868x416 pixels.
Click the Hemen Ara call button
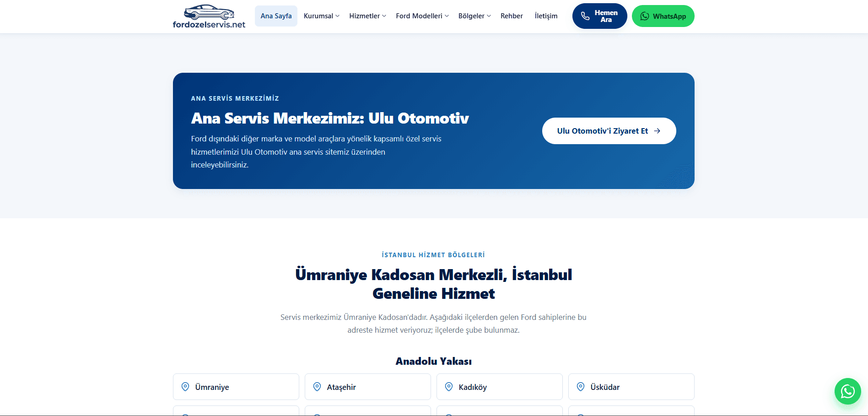599,16
